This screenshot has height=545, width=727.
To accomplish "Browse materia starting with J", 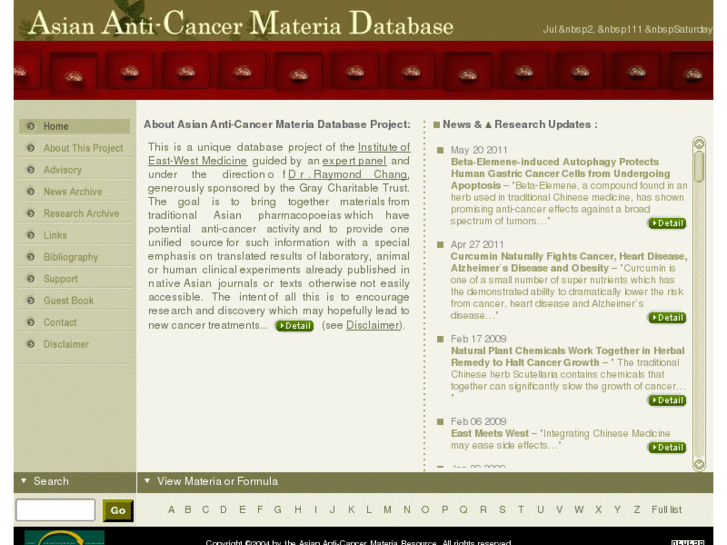I will pos(332,510).
